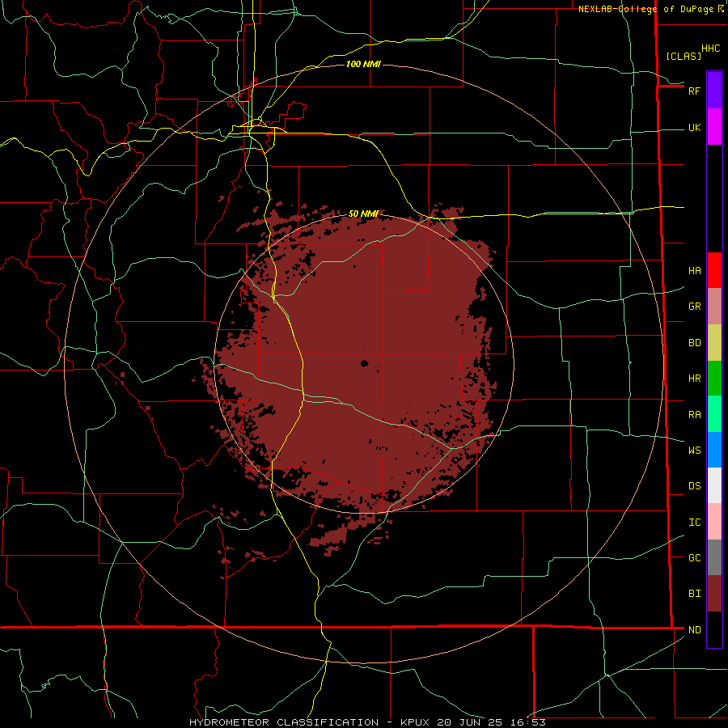728x728 pixels.
Task: Click the IC light pink legend swatch
Action: tap(714, 522)
